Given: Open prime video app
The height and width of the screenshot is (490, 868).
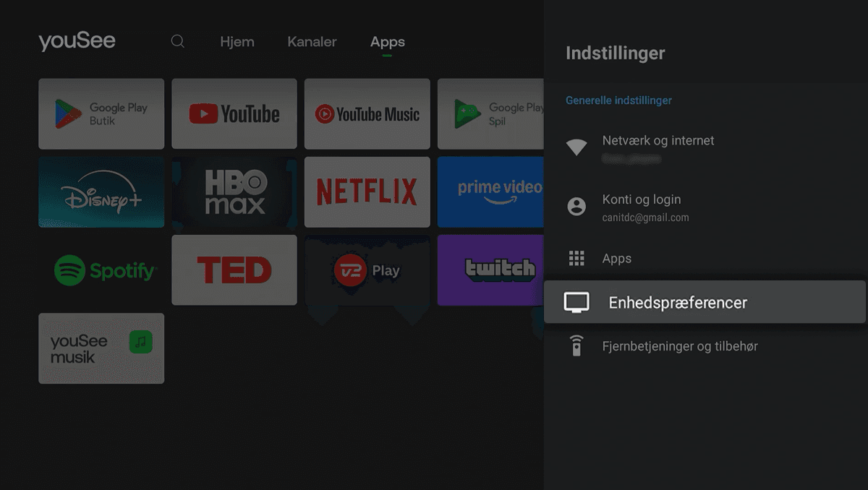Looking at the screenshot, I should pyautogui.click(x=499, y=192).
